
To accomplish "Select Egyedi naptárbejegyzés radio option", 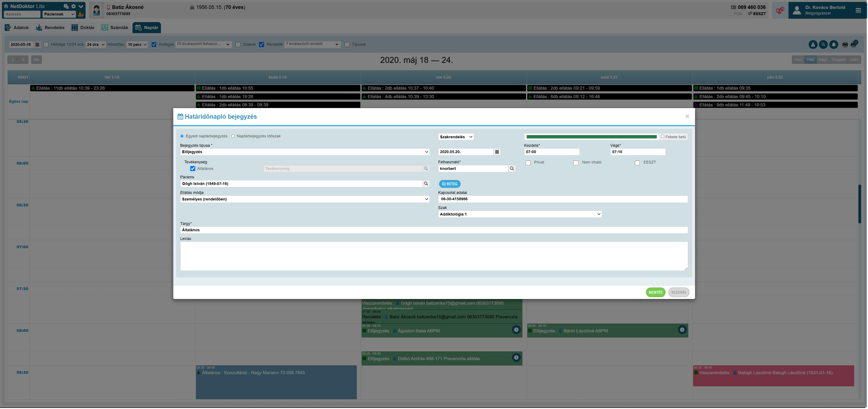I will [x=182, y=137].
